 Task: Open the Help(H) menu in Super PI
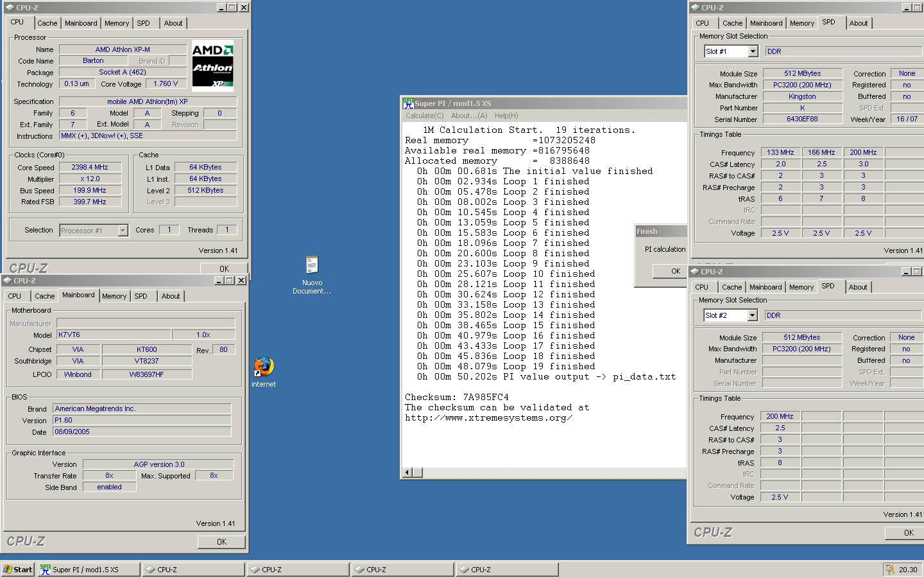pos(506,116)
